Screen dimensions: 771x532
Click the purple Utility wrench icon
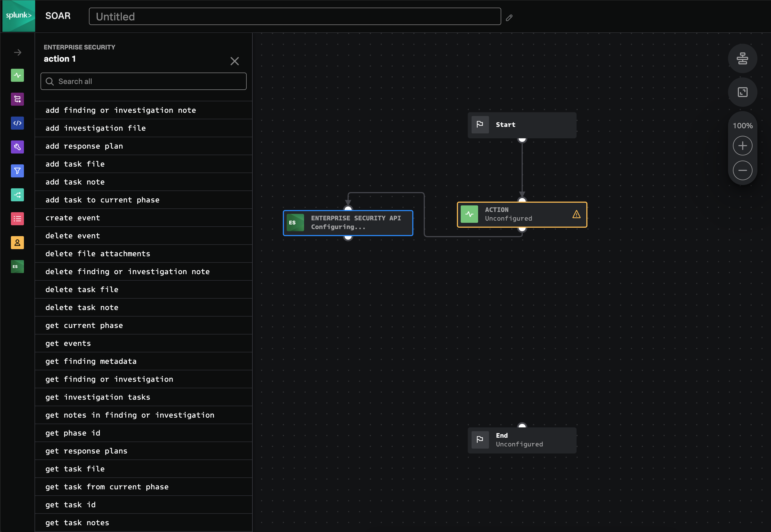coord(17,147)
